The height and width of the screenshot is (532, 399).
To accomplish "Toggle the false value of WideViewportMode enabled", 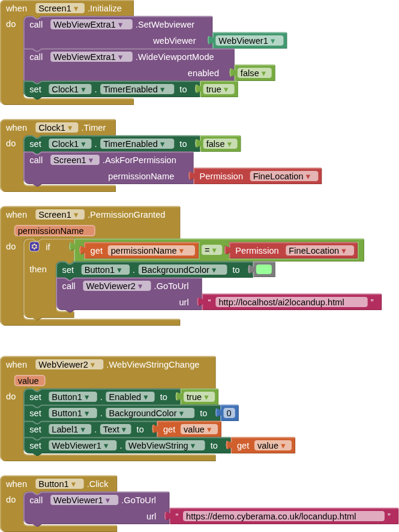I will 254,73.
